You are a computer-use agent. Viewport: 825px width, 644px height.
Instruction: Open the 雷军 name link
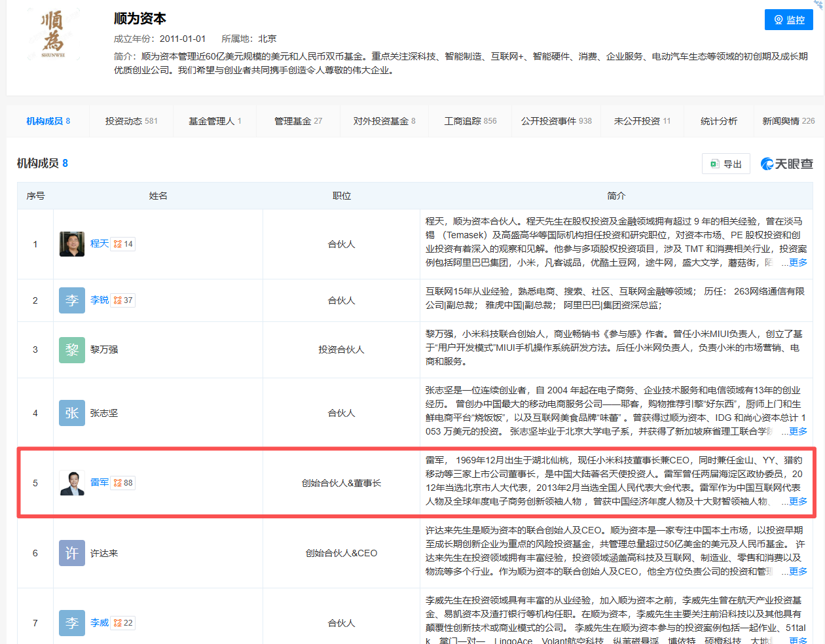[100, 482]
